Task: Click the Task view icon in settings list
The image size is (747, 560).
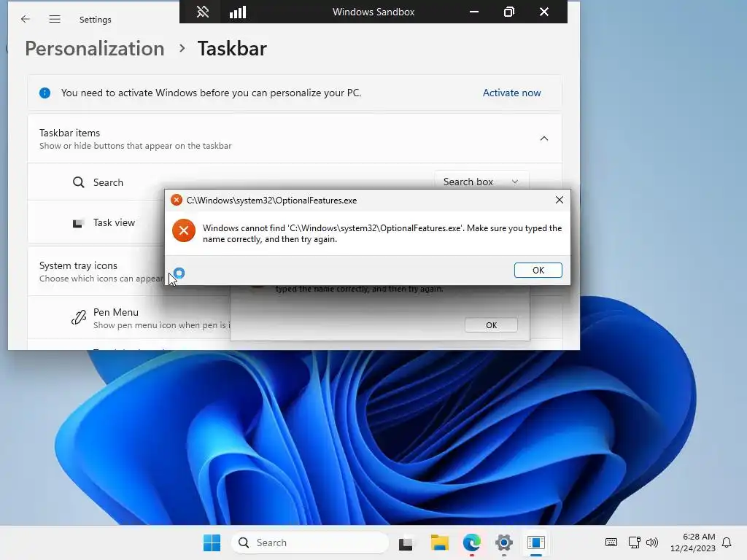Action: pos(78,223)
